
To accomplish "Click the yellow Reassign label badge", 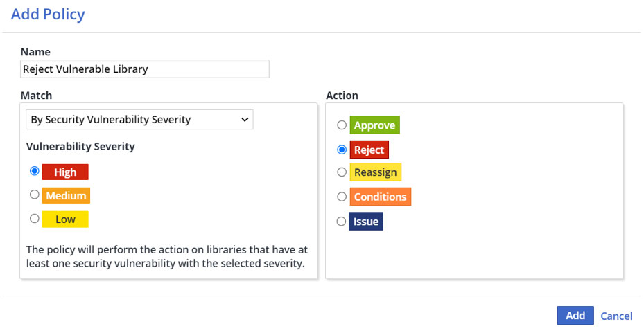I will point(375,172).
